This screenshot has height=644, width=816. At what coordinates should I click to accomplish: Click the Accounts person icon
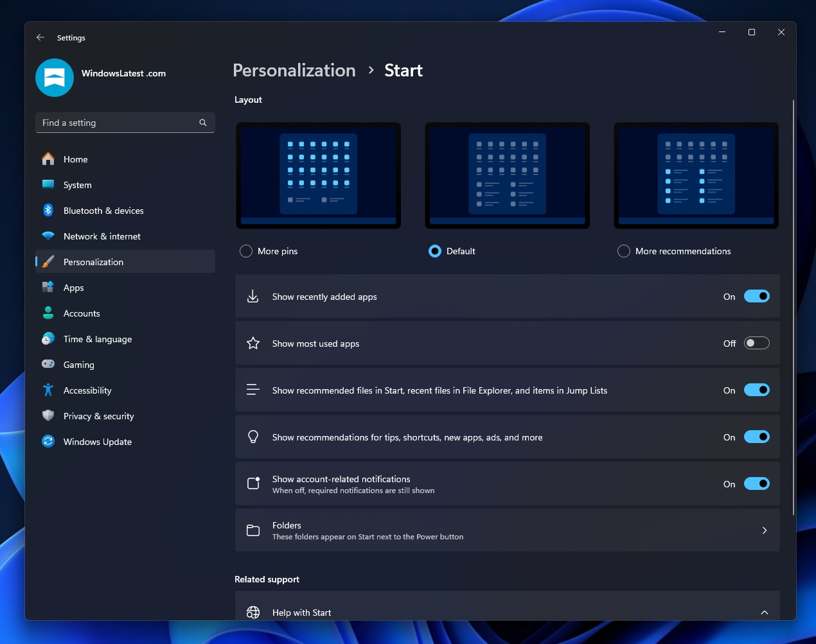pyautogui.click(x=48, y=313)
